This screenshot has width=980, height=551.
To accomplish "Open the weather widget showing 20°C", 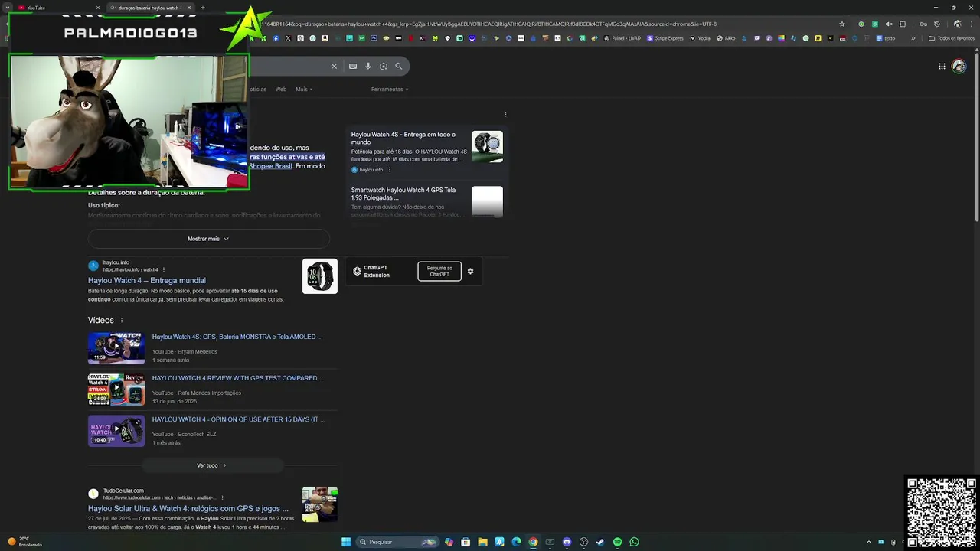I will 24,542.
